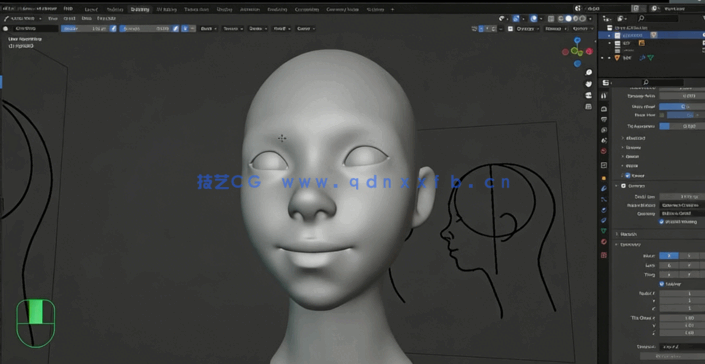
Task: Open the green Object Data properties tab
Action: point(604,231)
